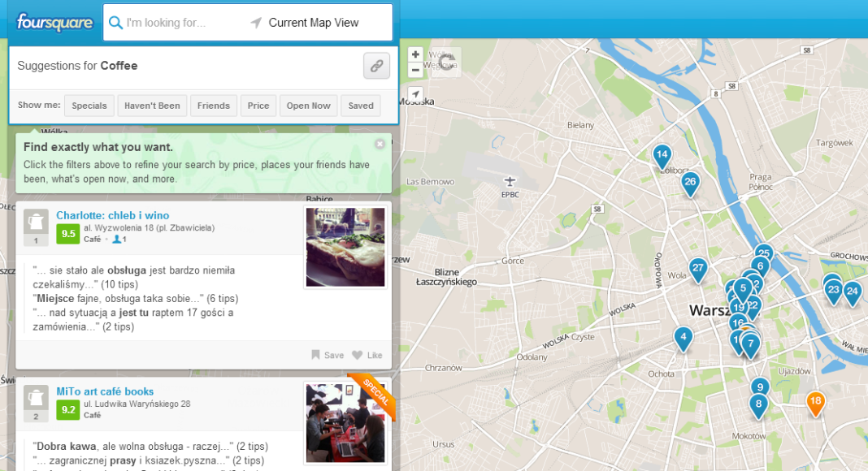Toggle the Specials filter

[x=89, y=106]
